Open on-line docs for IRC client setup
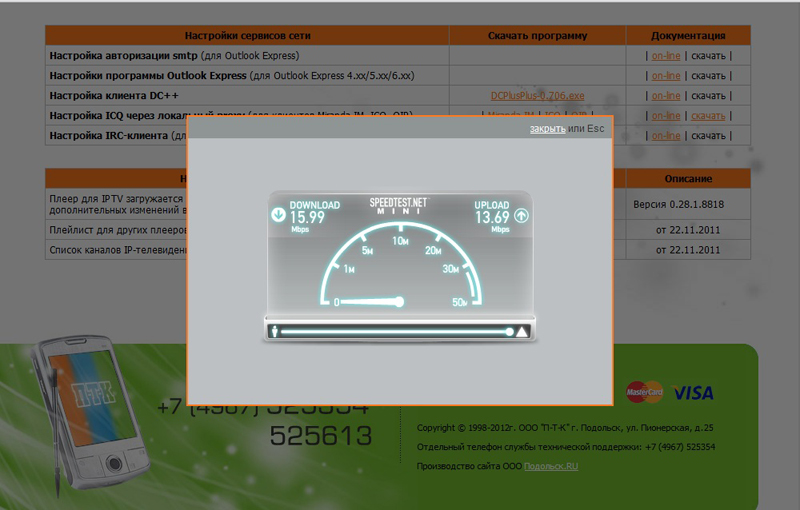Image resolution: width=800 pixels, height=510 pixels. coord(666,135)
